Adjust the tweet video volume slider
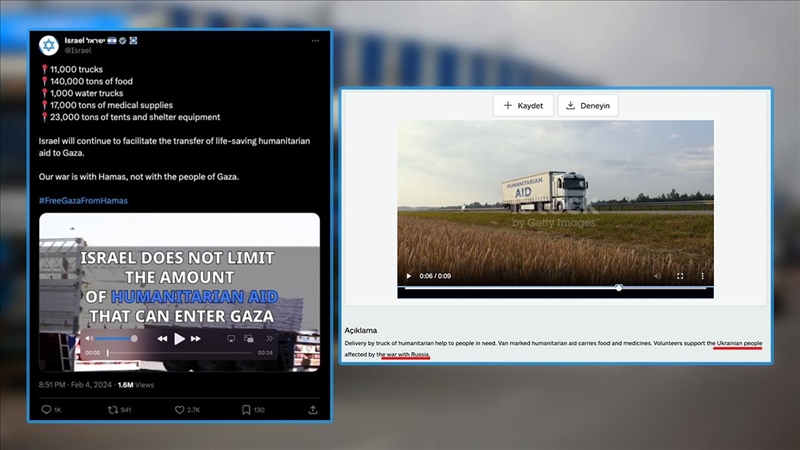This screenshot has width=800, height=450. pyautogui.click(x=116, y=339)
